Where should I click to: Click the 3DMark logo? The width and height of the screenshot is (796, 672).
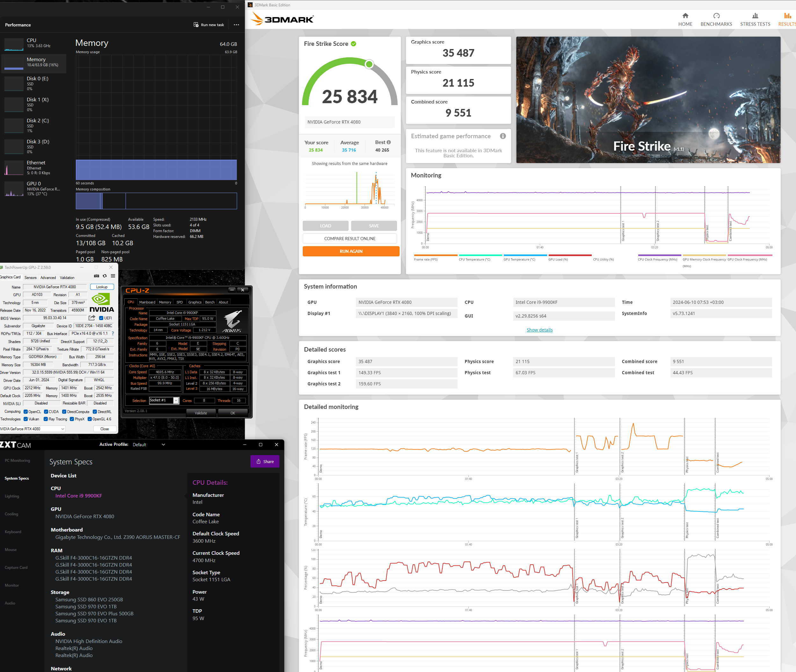tap(283, 19)
